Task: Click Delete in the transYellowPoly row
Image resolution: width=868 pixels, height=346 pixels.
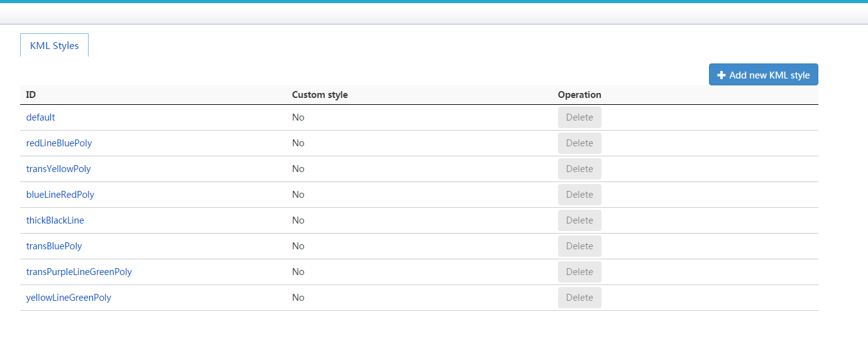Action: click(580, 169)
